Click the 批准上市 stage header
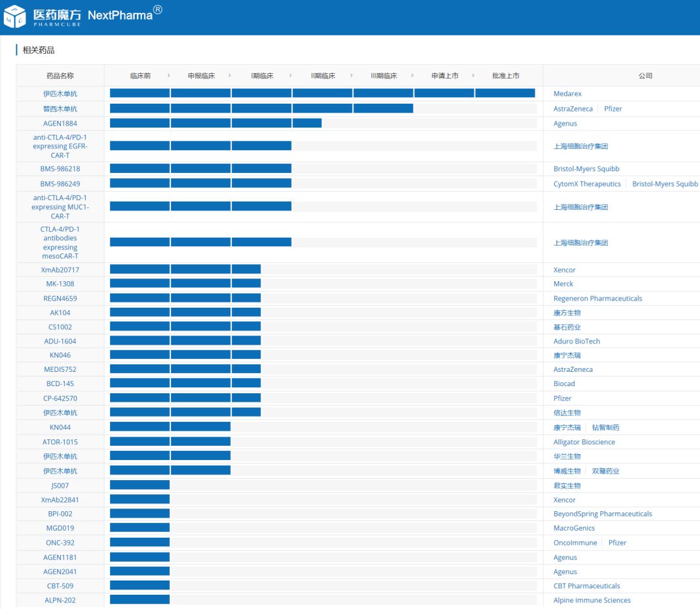The height and width of the screenshot is (609, 700). click(x=506, y=76)
